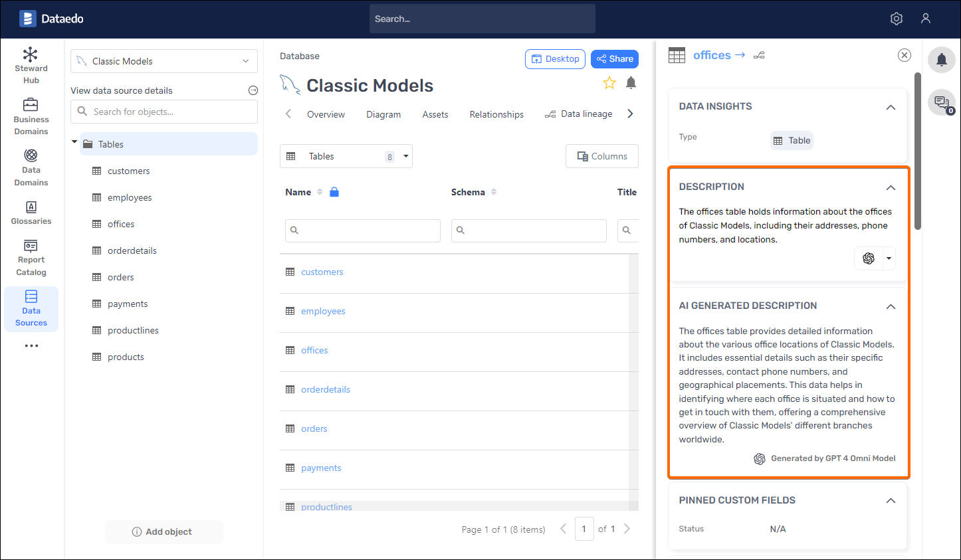The width and height of the screenshot is (961, 560).
Task: Select Data Sources in the sidebar
Action: [31, 309]
